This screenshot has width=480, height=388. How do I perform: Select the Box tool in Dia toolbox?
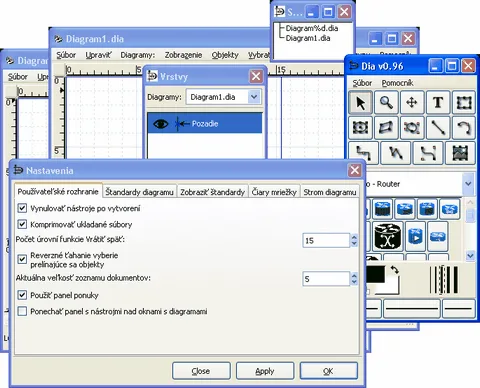tap(463, 102)
